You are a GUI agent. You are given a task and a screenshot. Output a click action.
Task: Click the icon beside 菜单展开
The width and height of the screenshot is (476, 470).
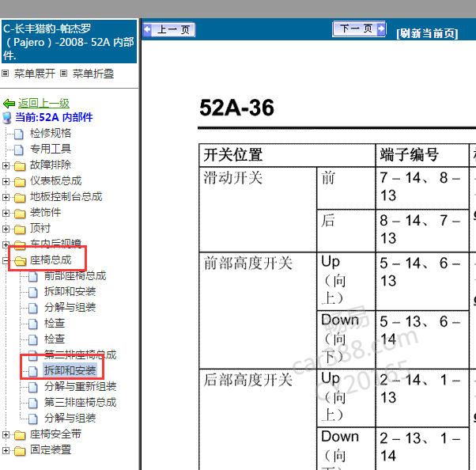6,74
